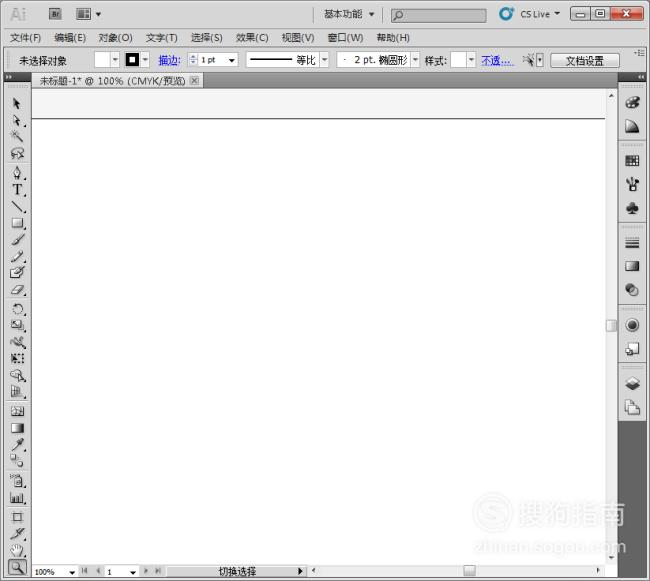The image size is (650, 581).
Task: Open the 2 pt brush definition dropdown
Action: coord(415,60)
